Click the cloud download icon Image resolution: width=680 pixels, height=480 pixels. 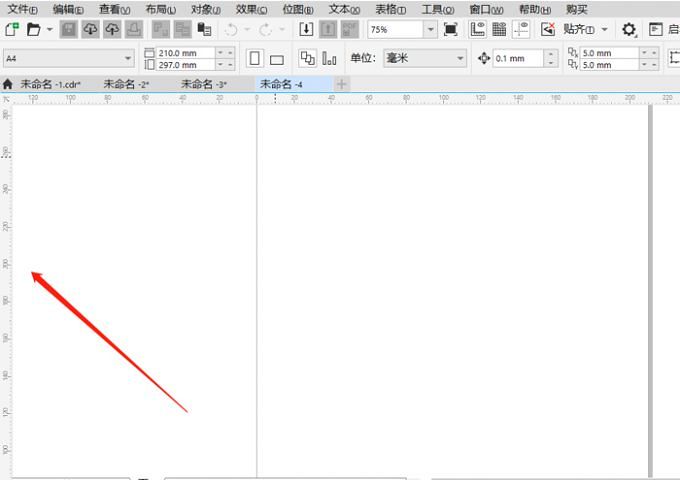click(x=90, y=29)
